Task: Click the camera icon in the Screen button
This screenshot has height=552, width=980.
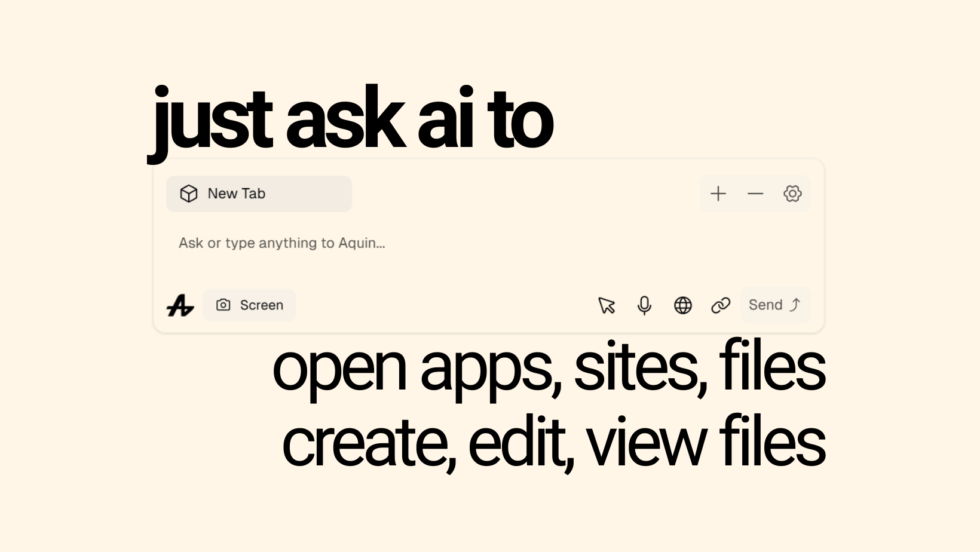Action: click(x=223, y=305)
